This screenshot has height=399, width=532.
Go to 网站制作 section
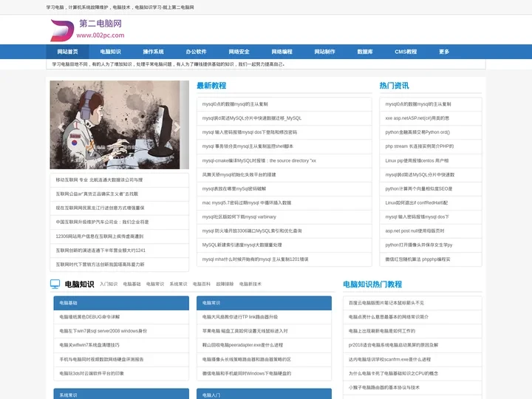pos(324,52)
